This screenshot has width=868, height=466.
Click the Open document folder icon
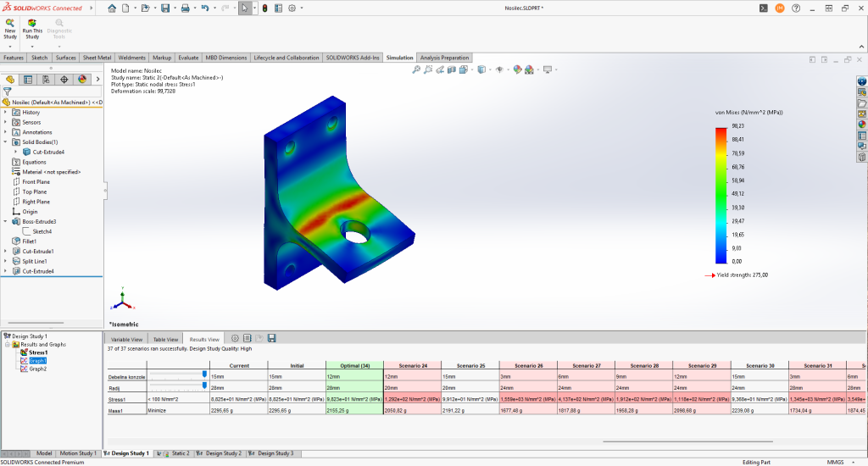145,8
